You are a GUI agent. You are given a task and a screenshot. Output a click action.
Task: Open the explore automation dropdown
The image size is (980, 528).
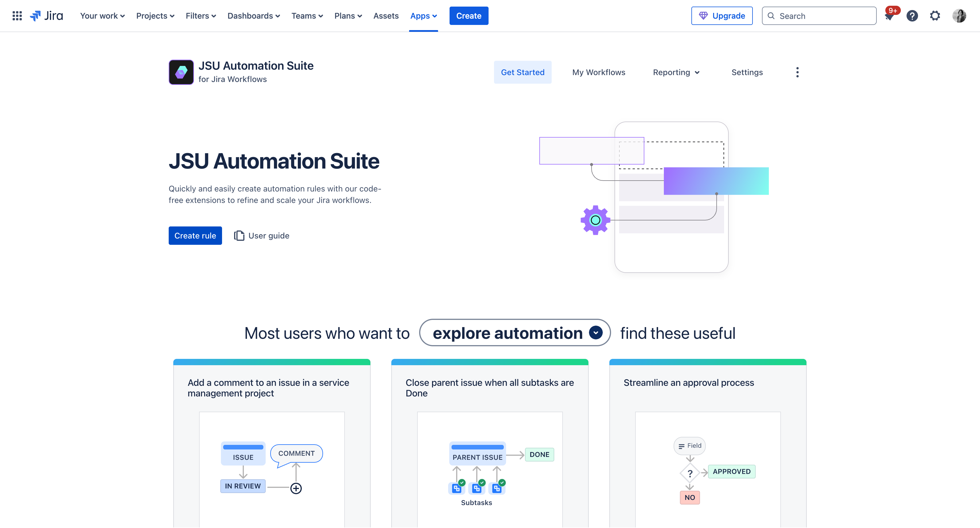pos(515,333)
